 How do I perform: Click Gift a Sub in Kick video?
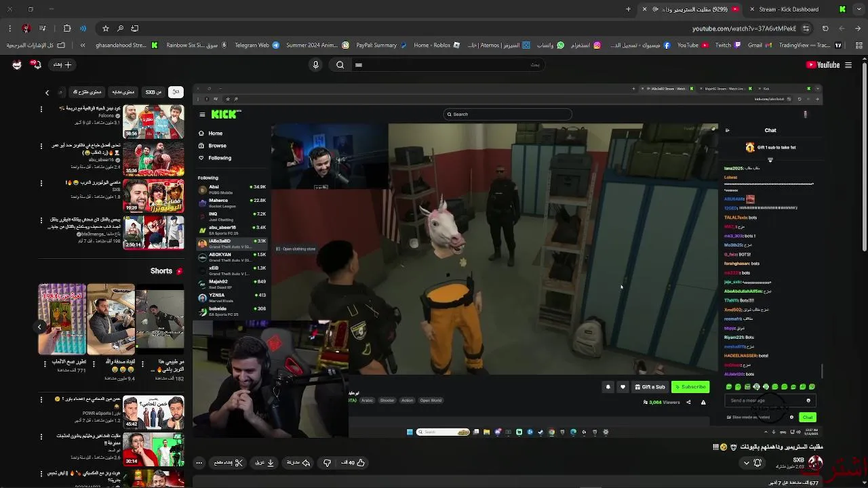pos(650,387)
